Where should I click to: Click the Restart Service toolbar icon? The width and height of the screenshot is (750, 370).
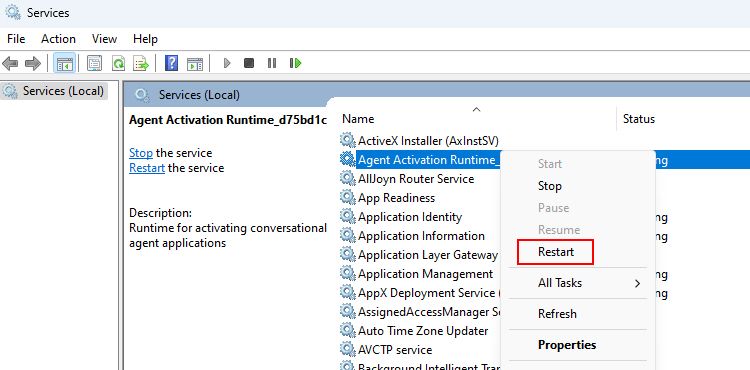click(296, 63)
